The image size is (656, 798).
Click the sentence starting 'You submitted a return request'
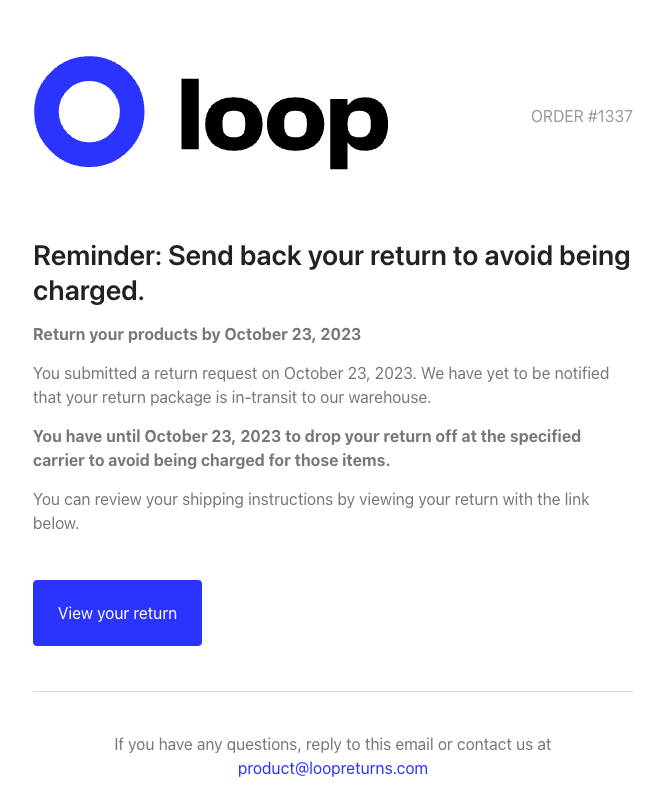224,374
